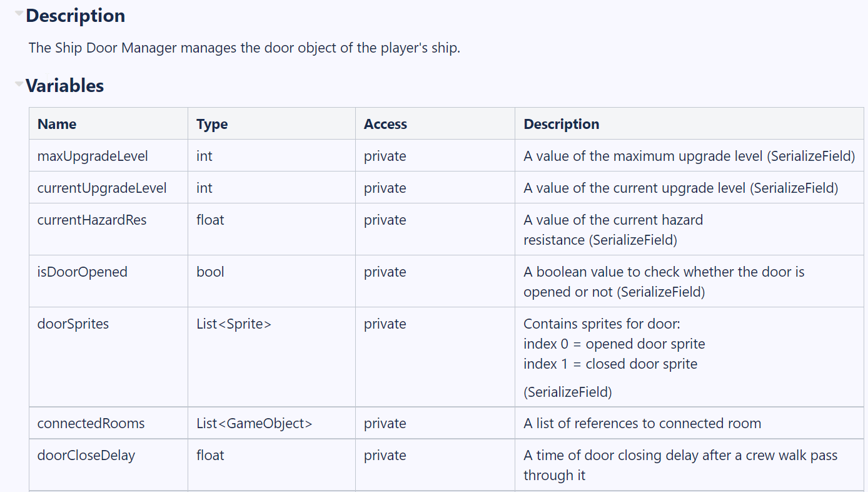Click the Description heading
868x492 pixels.
tap(75, 16)
